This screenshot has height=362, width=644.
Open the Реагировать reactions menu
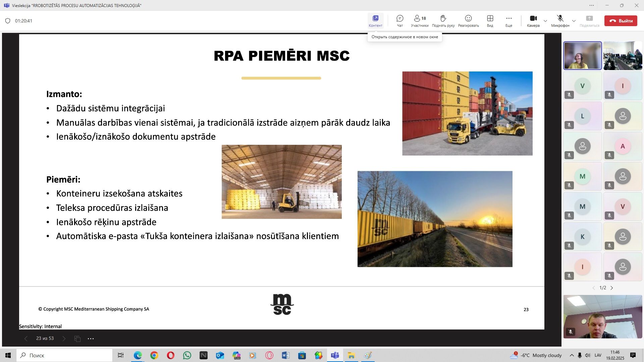pyautogui.click(x=468, y=21)
